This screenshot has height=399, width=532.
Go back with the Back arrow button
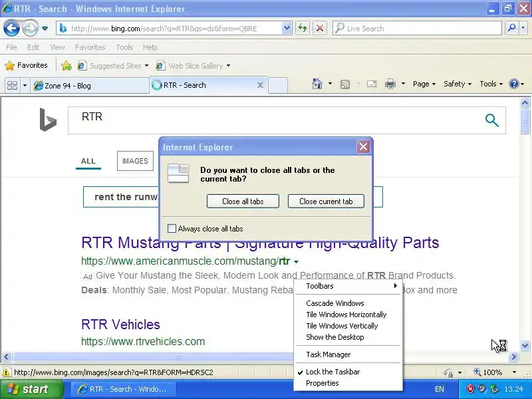[x=11, y=28]
